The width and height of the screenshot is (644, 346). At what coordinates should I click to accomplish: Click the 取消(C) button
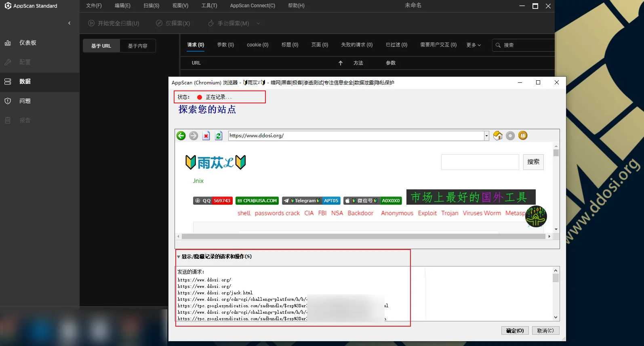click(545, 331)
